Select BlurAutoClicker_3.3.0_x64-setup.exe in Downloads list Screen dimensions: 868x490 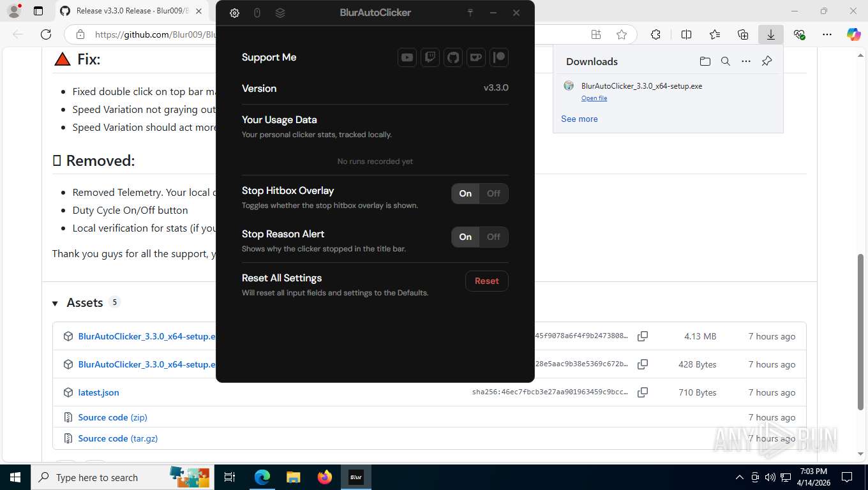(x=641, y=86)
